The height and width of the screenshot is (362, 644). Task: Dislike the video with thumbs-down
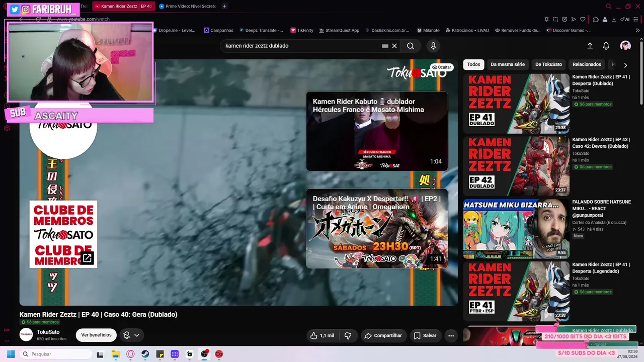(x=348, y=335)
